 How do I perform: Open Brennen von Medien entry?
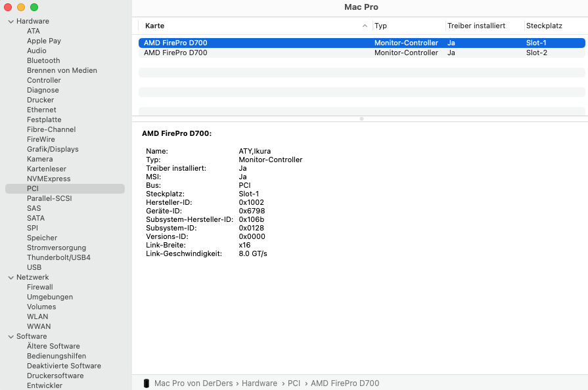62,70
